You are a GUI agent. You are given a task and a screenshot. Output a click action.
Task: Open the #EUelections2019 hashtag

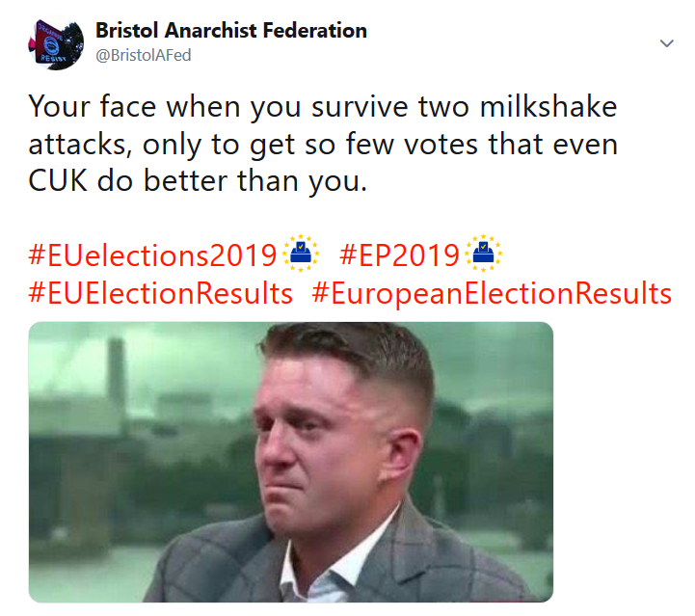pos(153,255)
